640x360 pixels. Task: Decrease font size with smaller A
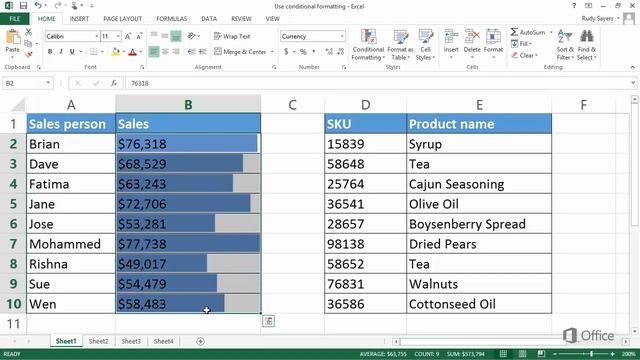point(139,36)
